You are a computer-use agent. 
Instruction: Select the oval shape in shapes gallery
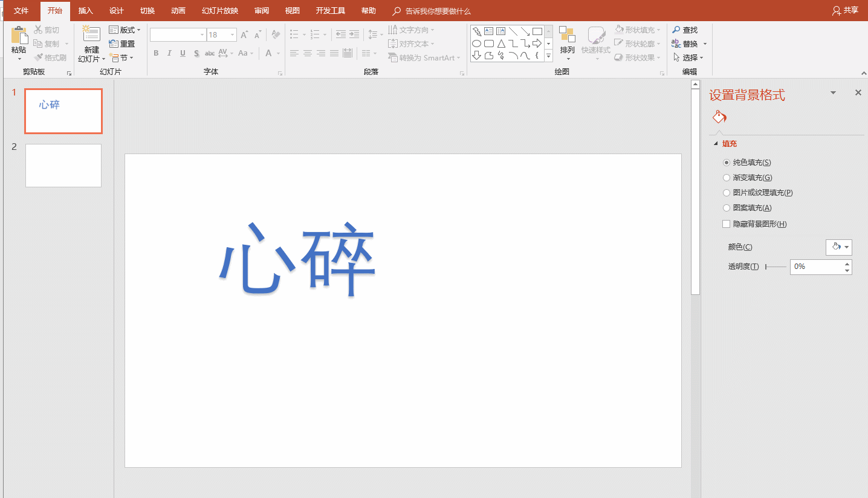(x=476, y=44)
